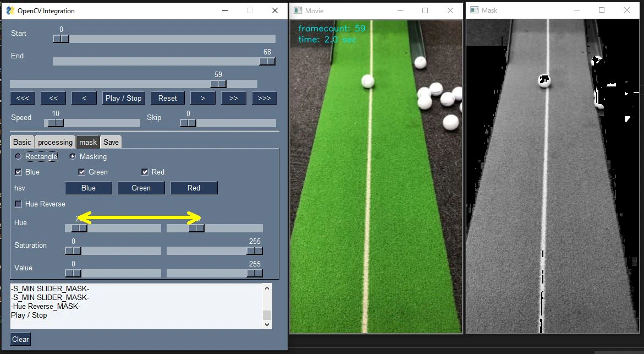Step back using the << button

tap(53, 98)
